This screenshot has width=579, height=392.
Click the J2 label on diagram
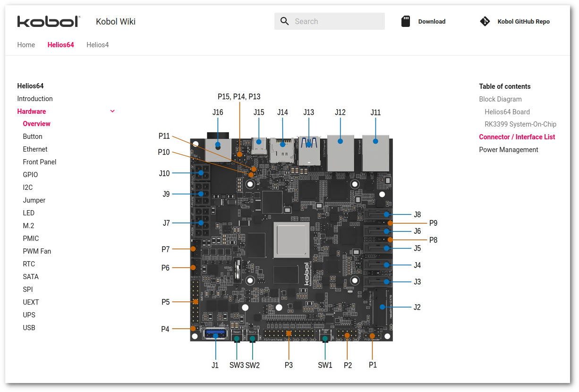[417, 307]
